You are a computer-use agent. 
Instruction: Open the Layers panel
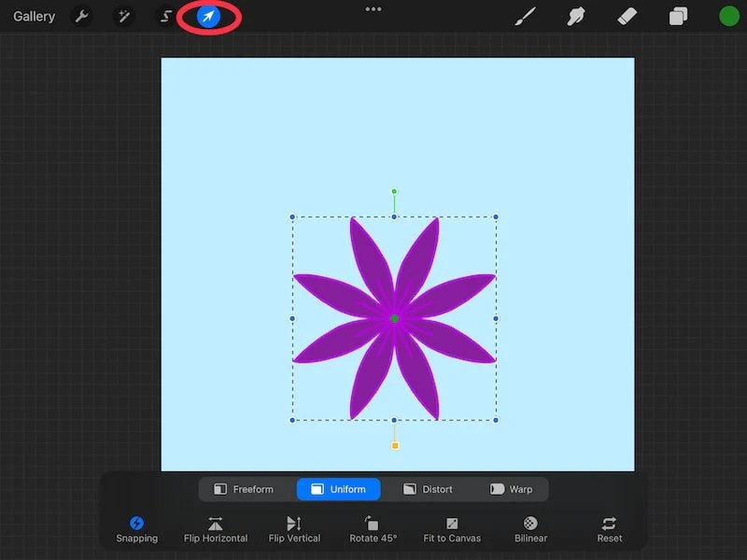pos(678,16)
